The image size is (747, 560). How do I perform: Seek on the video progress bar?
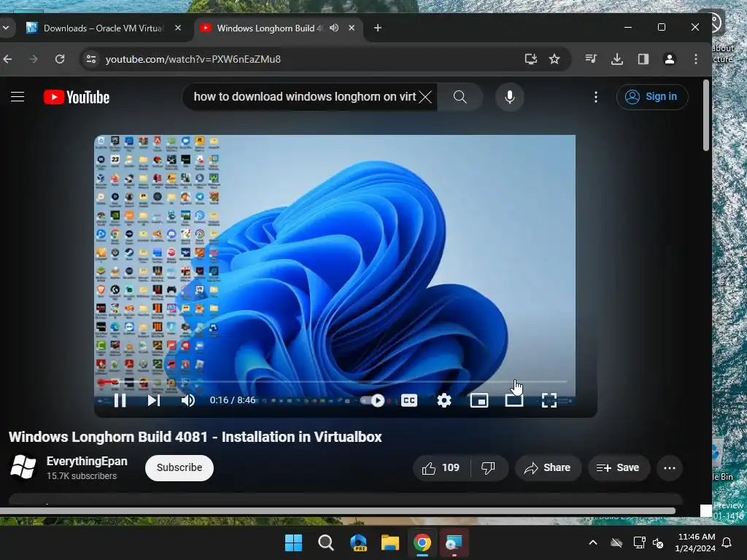click(x=333, y=381)
